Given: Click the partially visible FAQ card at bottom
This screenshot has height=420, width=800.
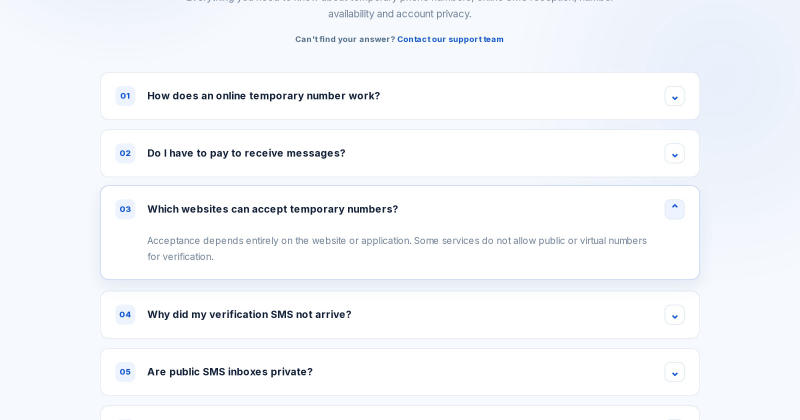Looking at the screenshot, I should (x=400, y=413).
